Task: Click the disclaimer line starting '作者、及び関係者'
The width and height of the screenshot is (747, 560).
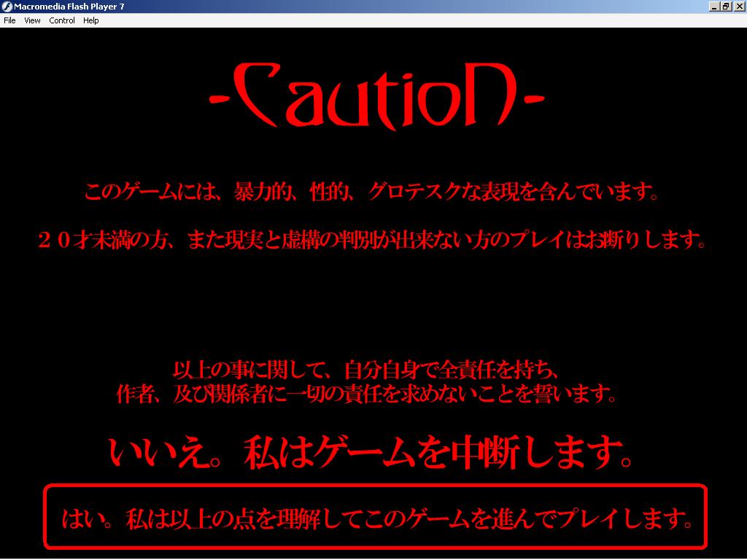Action: point(366,394)
